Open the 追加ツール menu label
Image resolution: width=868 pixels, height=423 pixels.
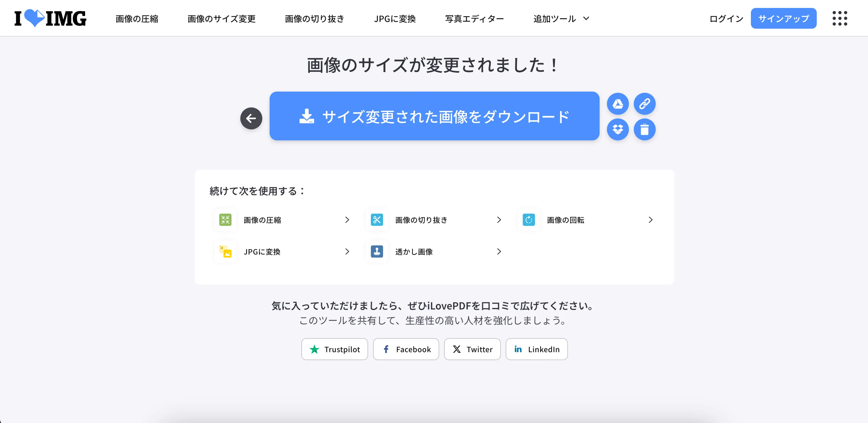point(555,19)
